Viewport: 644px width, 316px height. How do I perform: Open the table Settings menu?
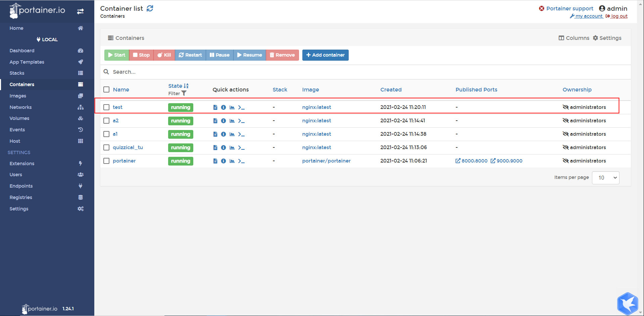pyautogui.click(x=607, y=38)
